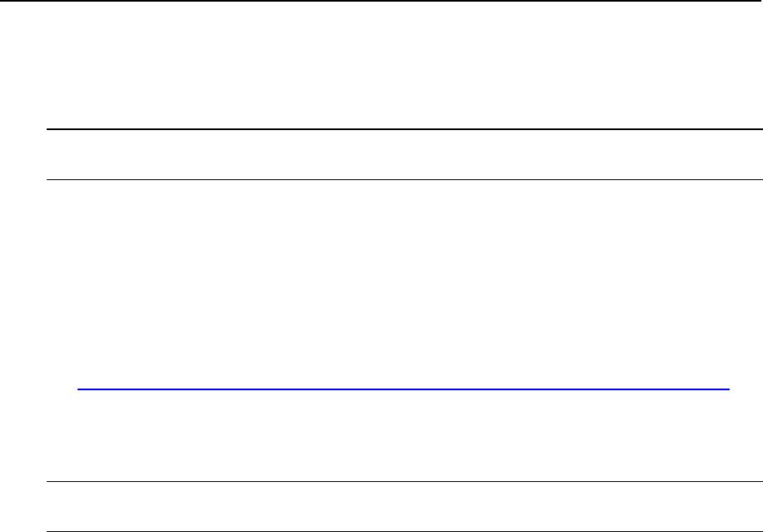The width and height of the screenshot is (763, 532).
Task: Click left end of line below blue line
Action: coord(48,481)
